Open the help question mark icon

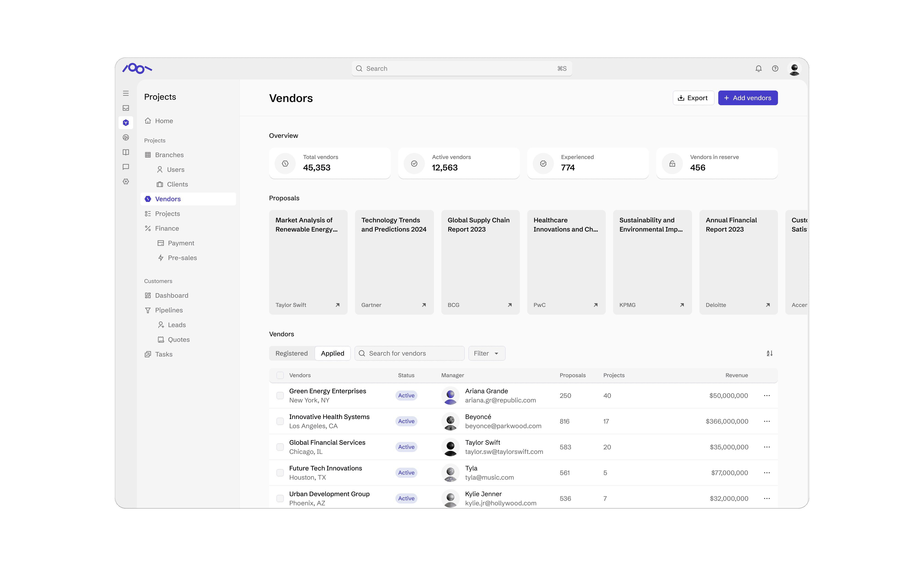pyautogui.click(x=775, y=69)
